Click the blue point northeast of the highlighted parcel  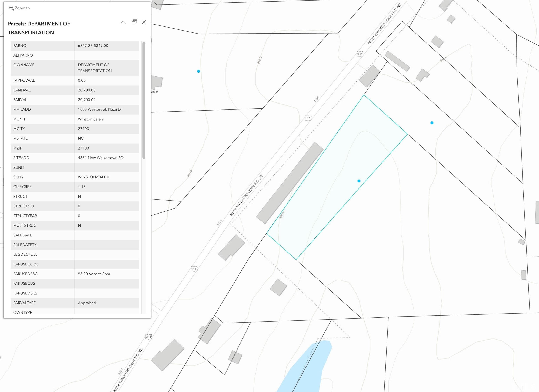click(432, 123)
